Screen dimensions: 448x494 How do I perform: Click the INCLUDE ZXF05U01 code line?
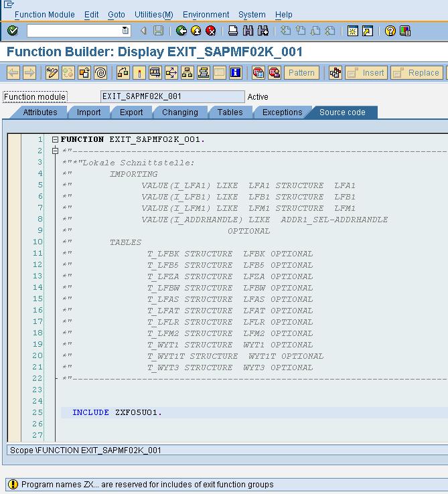117,412
